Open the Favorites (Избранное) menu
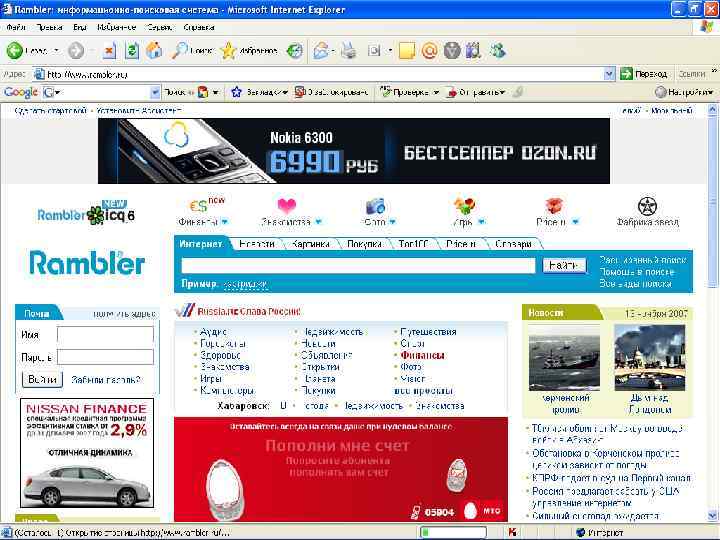Viewport: 720px width, 540px height. pyautogui.click(x=116, y=28)
